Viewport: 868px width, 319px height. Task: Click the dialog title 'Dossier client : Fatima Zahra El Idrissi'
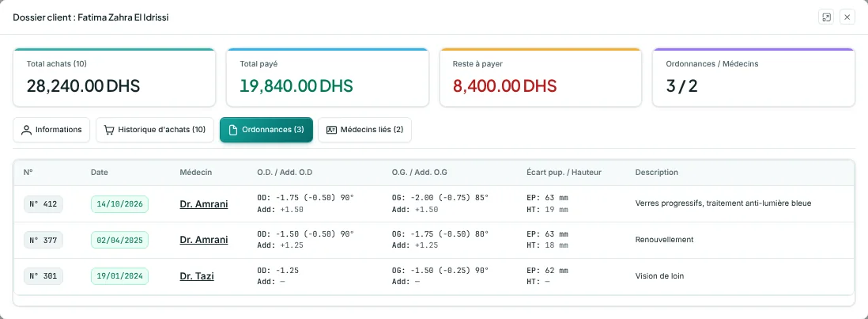91,17
